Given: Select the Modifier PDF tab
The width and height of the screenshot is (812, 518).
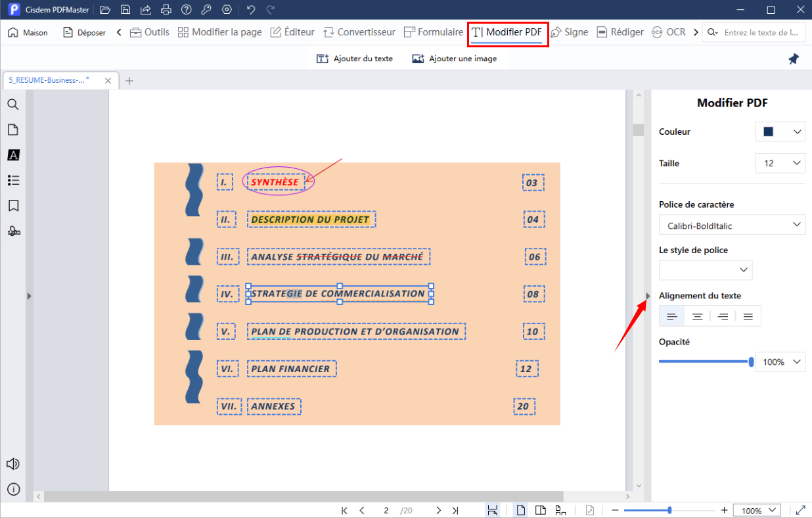Looking at the screenshot, I should pos(508,33).
